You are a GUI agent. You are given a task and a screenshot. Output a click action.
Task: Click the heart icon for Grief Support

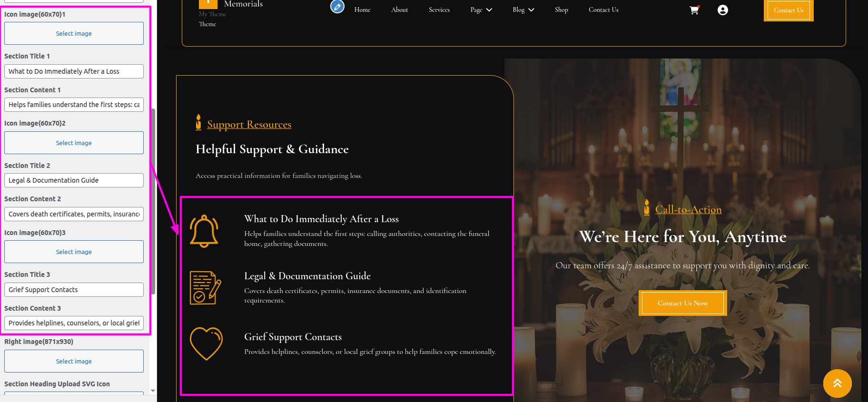(x=206, y=343)
